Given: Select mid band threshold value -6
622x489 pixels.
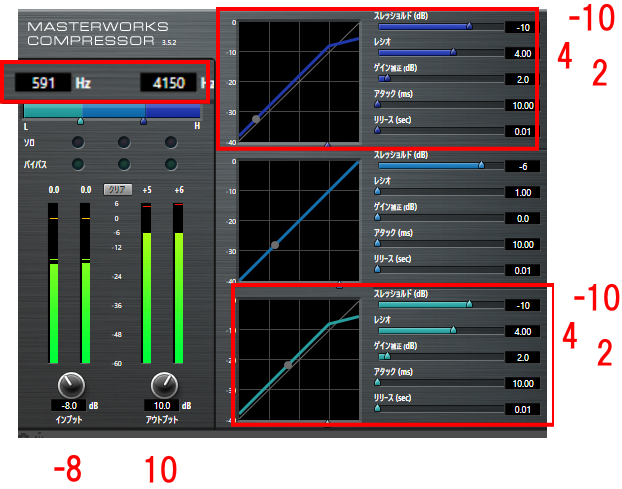Looking at the screenshot, I should 522,167.
